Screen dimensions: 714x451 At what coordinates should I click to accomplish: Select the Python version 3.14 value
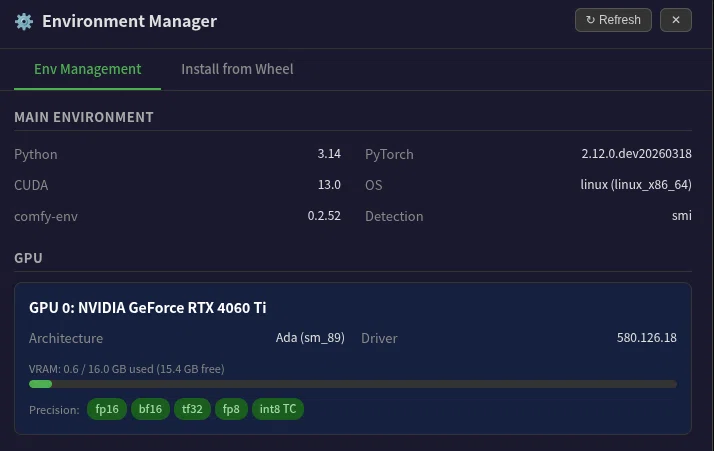point(329,154)
